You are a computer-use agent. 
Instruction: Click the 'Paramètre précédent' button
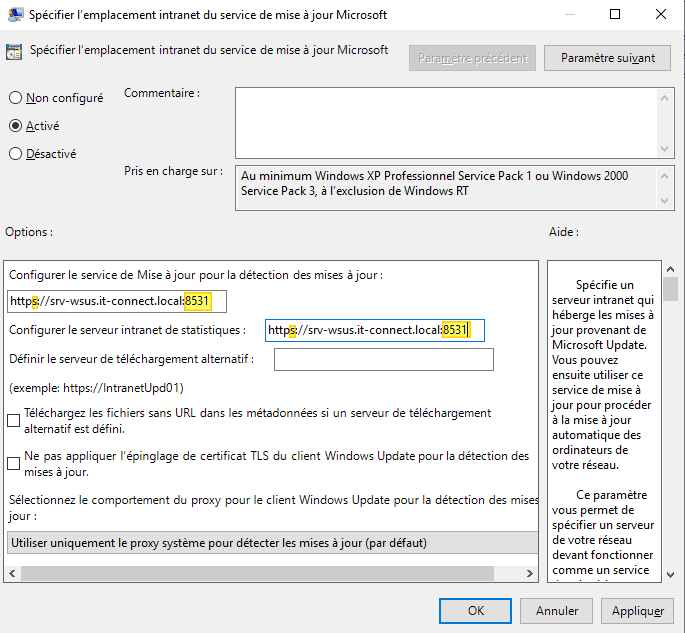472,58
